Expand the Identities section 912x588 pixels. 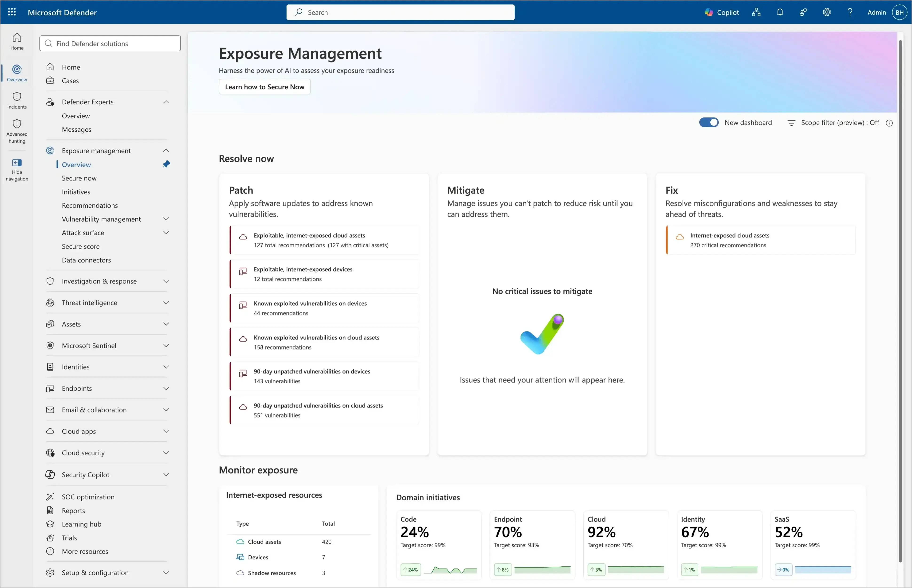[166, 367]
